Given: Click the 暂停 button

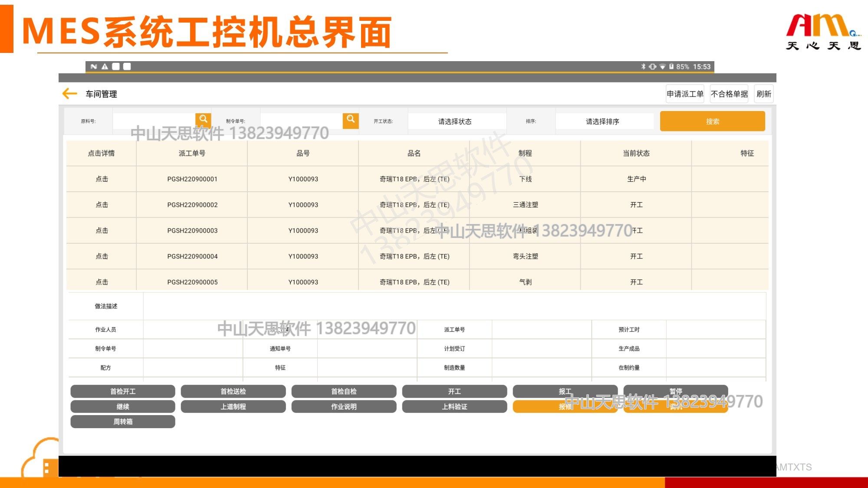Looking at the screenshot, I should pos(676,391).
